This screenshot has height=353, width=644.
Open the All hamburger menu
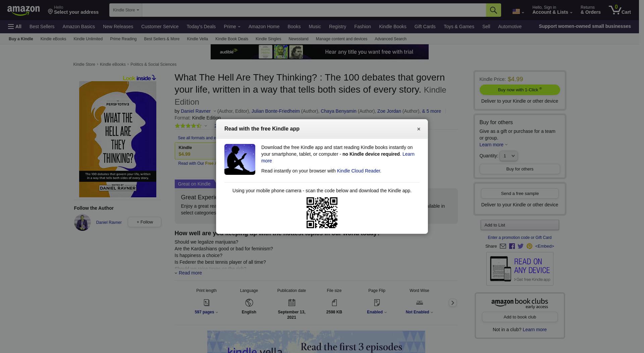15,27
